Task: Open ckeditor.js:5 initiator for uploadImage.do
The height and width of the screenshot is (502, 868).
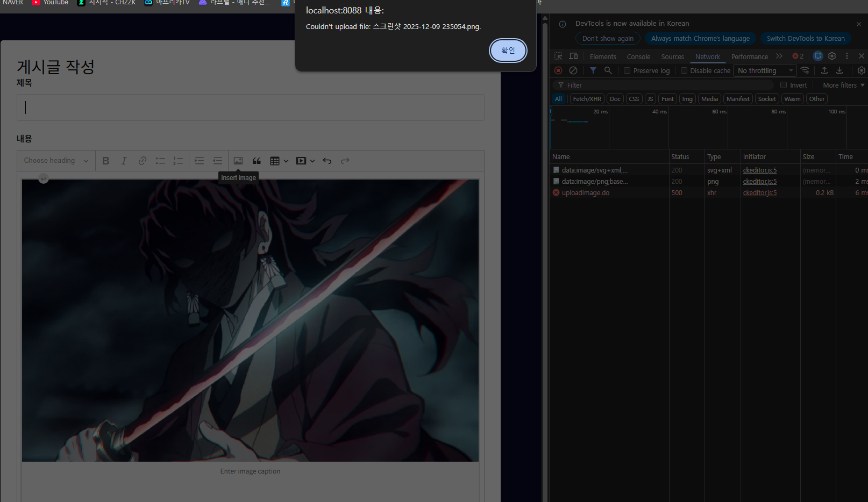Action: point(759,192)
